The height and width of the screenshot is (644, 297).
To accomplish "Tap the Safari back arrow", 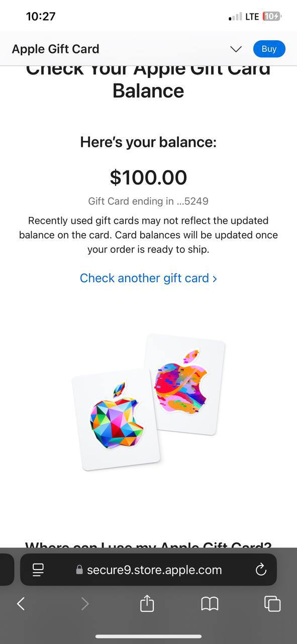I will pyautogui.click(x=21, y=604).
